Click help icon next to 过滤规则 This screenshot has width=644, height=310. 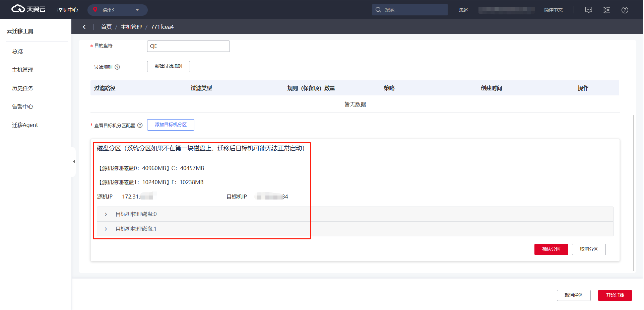tap(117, 67)
